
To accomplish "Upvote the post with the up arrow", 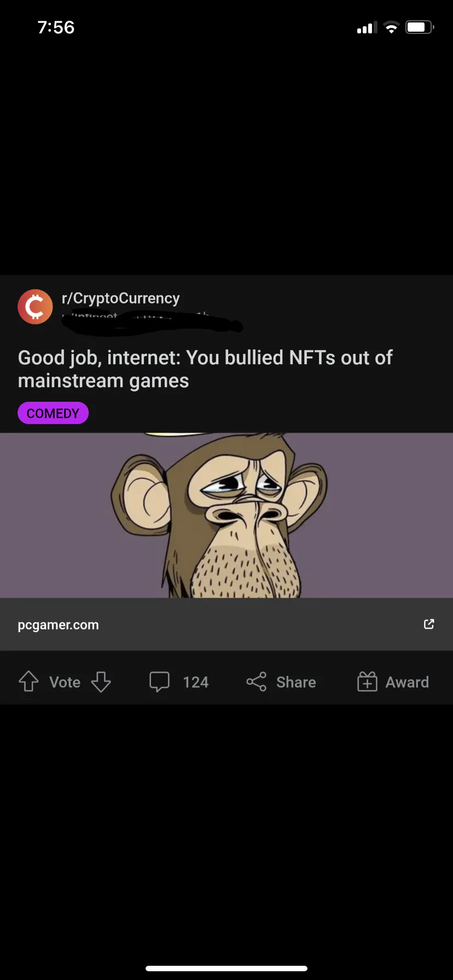I will click(28, 681).
